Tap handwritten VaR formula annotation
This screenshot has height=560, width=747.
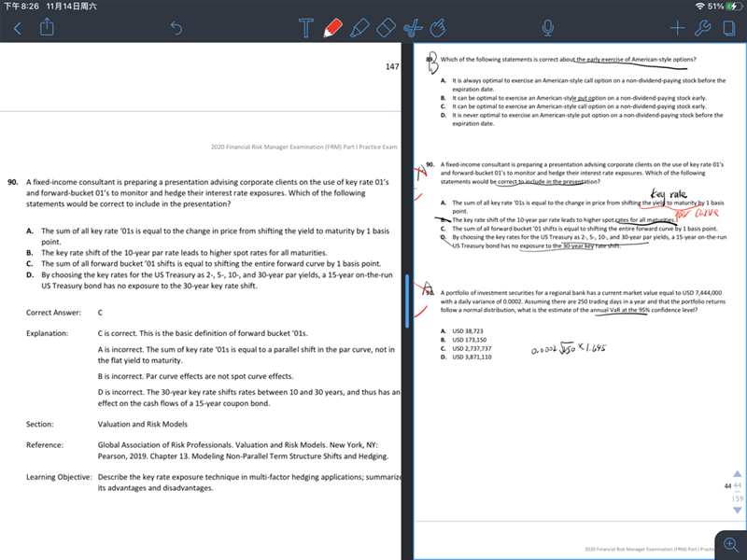coord(569,349)
